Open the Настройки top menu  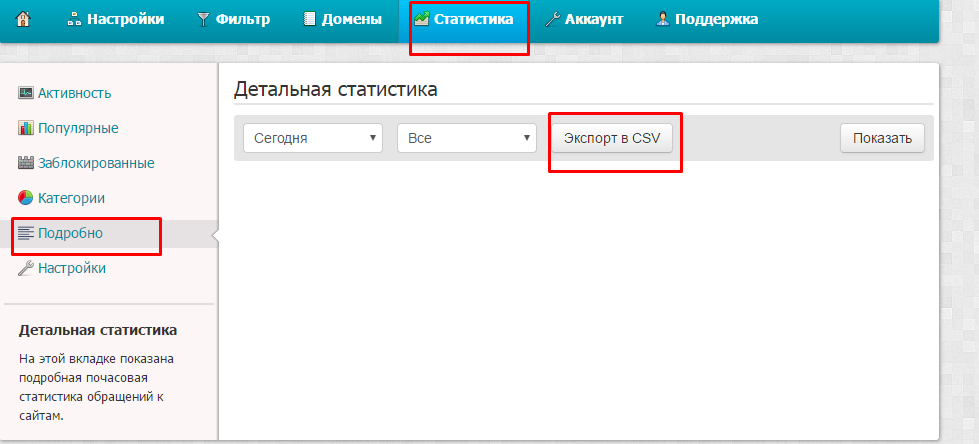click(125, 19)
